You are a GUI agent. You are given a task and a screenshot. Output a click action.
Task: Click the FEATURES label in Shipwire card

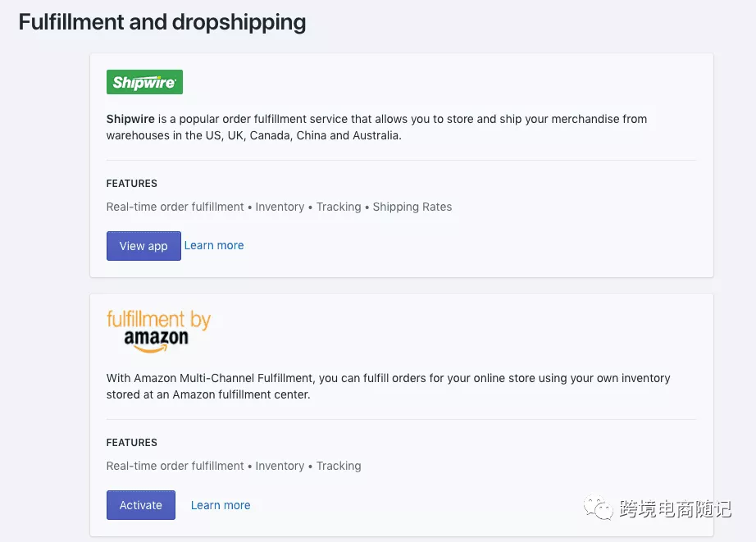[x=132, y=184]
